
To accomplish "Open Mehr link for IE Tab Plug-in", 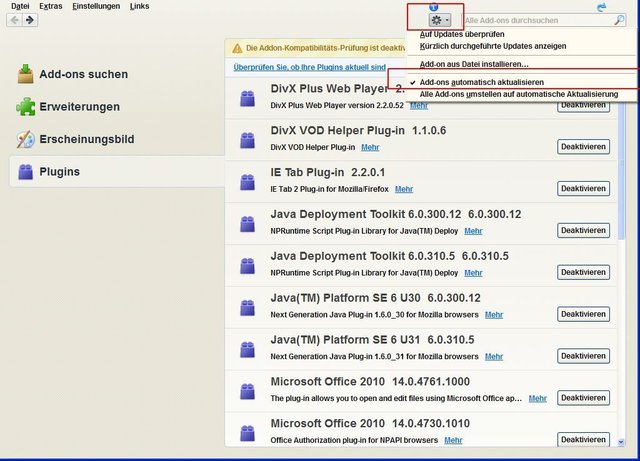I will pyautogui.click(x=404, y=189).
